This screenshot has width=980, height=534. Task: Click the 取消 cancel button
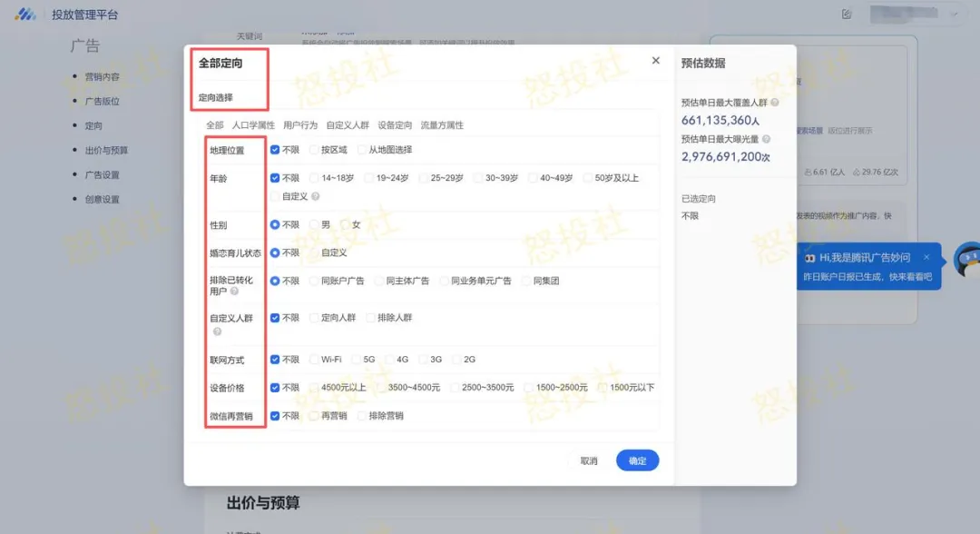pos(589,460)
